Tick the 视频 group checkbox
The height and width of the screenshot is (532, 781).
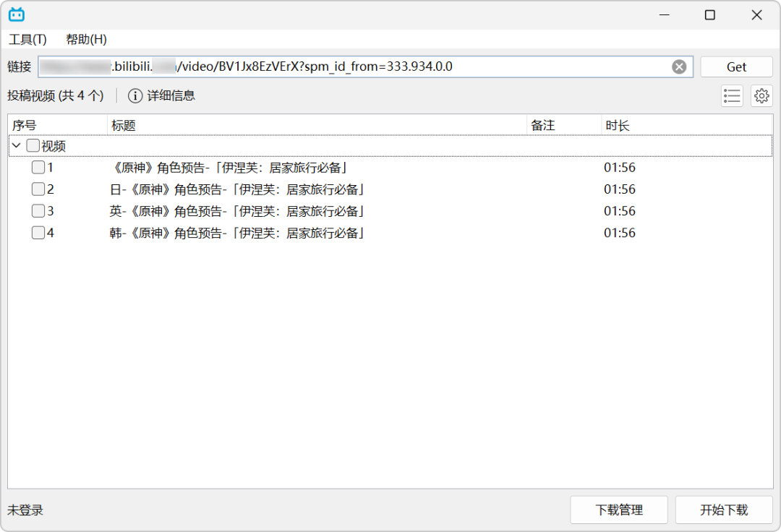click(x=33, y=145)
